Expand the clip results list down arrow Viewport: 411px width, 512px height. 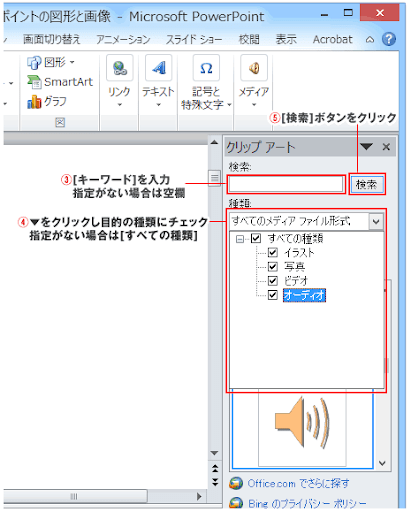pos(382,463)
